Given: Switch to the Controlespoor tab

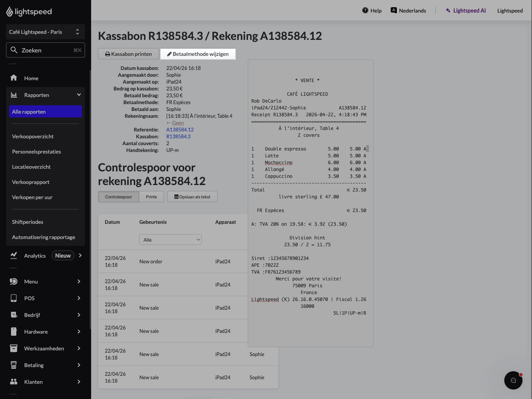Looking at the screenshot, I should click(x=118, y=197).
